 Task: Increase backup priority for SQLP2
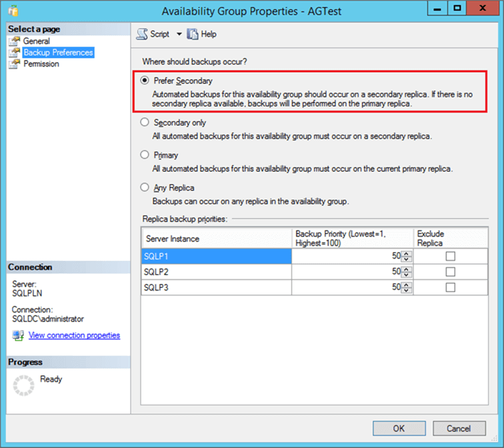click(406, 269)
